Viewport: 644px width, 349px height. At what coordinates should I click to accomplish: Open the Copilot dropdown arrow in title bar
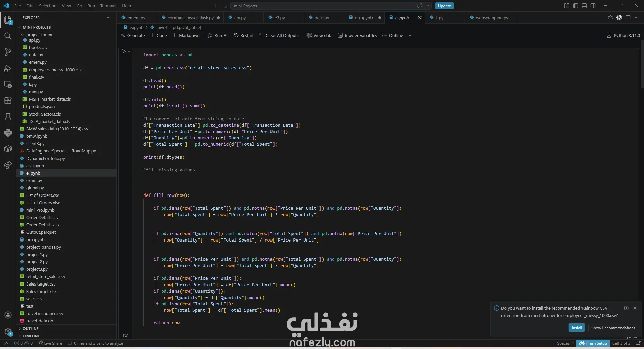pyautogui.click(x=428, y=6)
